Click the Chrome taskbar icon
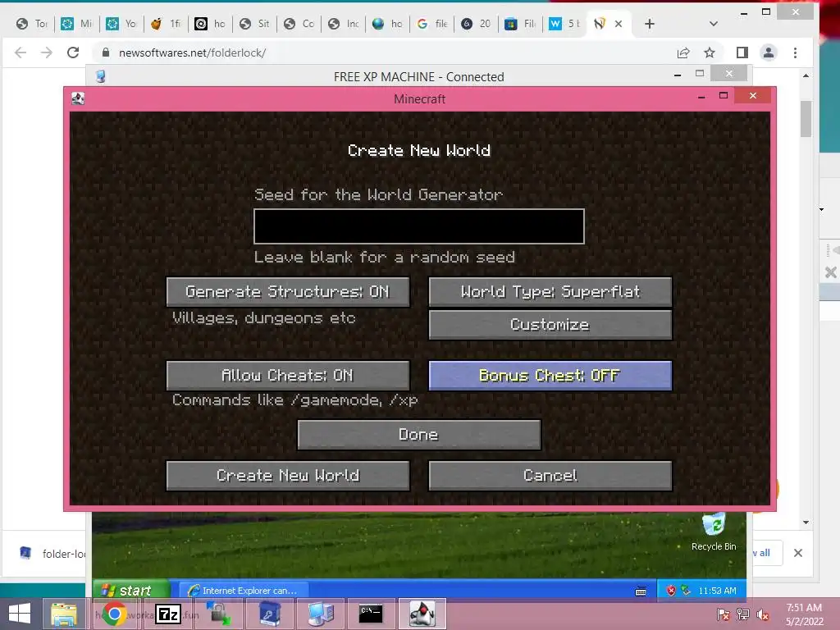This screenshot has width=840, height=630. coord(113,614)
